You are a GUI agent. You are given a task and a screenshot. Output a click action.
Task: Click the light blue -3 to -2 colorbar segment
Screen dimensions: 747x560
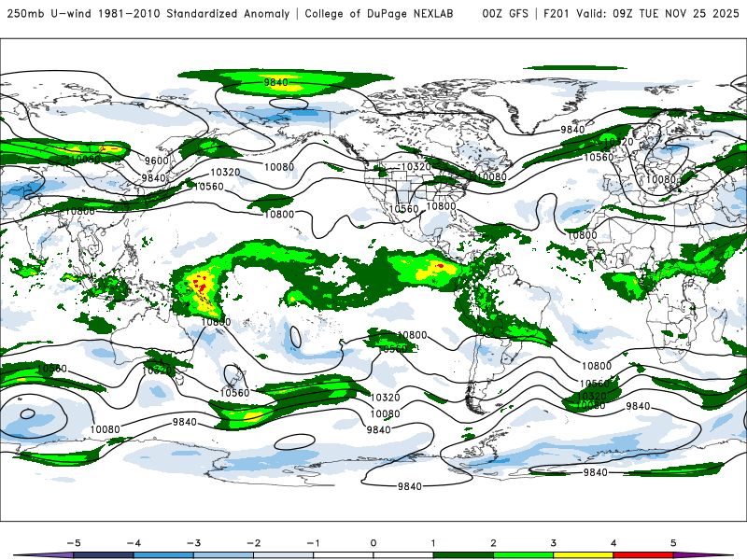pos(223,555)
